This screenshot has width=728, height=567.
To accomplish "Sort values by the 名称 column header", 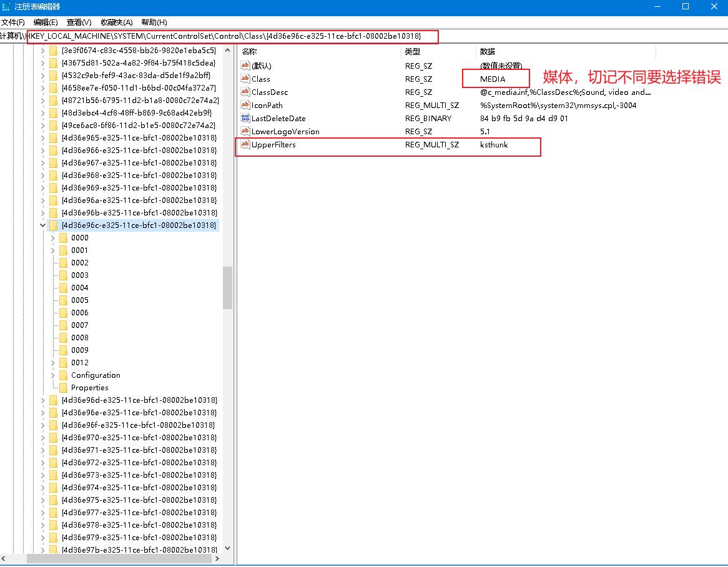I will coord(250,52).
